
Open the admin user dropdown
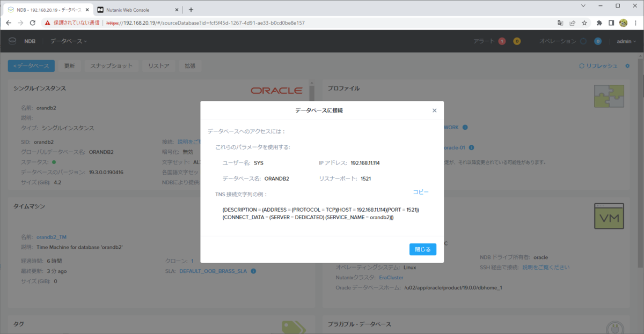pos(626,41)
